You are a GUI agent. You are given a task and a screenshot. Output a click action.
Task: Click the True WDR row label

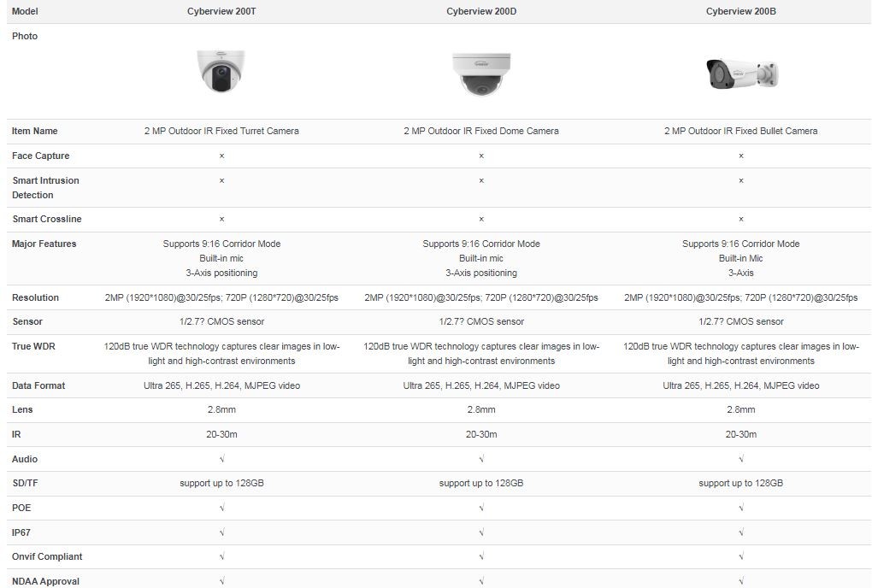click(x=33, y=346)
